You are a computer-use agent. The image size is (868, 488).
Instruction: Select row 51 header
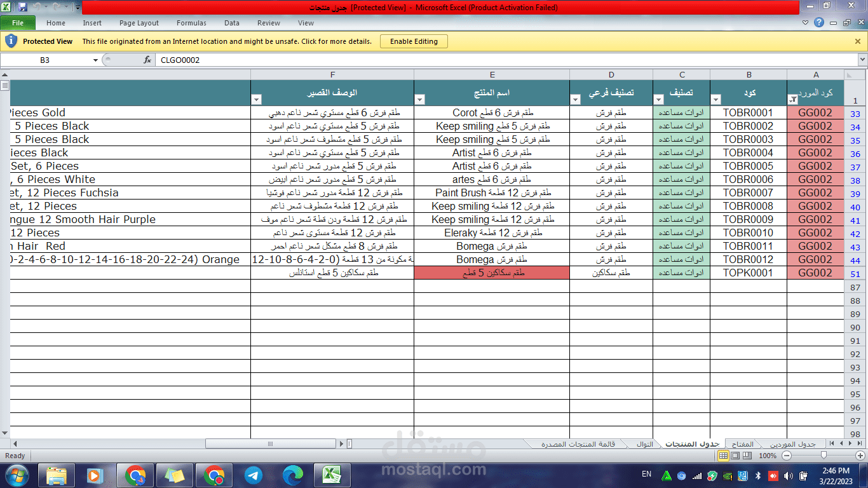tap(855, 274)
